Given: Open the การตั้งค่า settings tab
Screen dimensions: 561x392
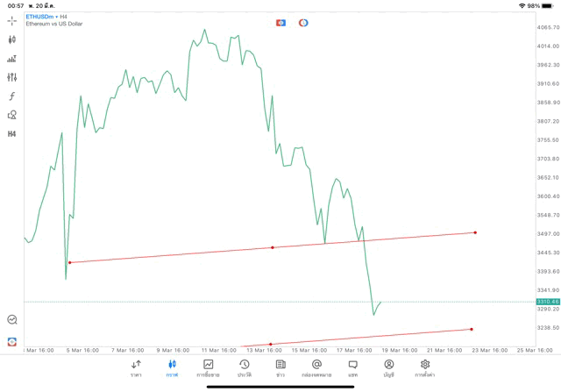Looking at the screenshot, I should coord(425,367).
